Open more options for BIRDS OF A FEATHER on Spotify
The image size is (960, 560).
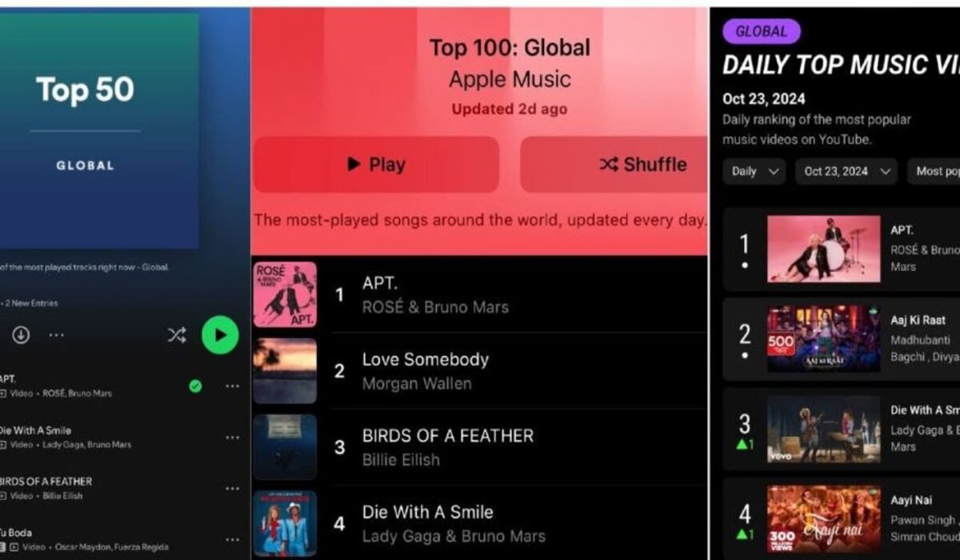232,489
